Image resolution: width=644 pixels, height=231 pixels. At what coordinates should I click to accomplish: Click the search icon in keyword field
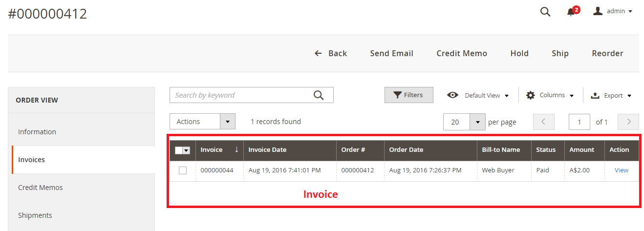click(x=319, y=95)
